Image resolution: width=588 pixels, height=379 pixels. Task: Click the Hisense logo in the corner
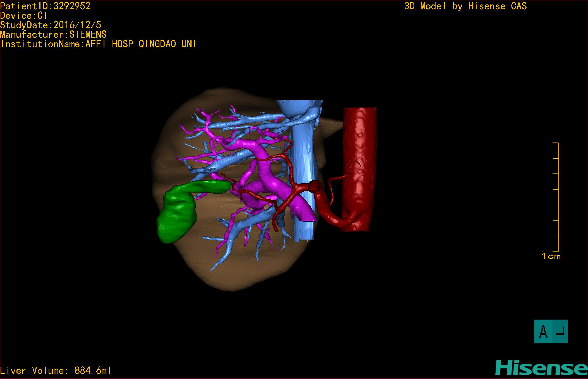coord(541,368)
